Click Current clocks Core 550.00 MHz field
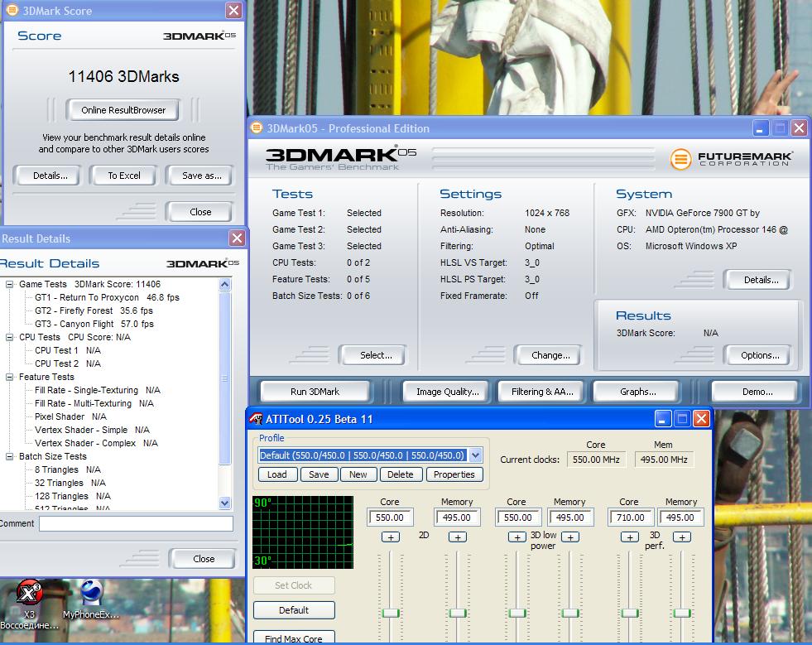This screenshot has height=645, width=812. [597, 460]
